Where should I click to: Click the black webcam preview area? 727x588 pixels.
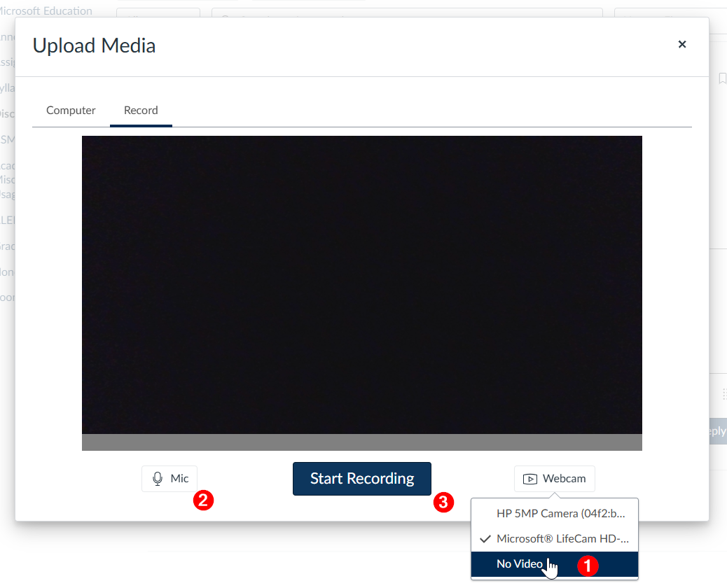[362, 285]
